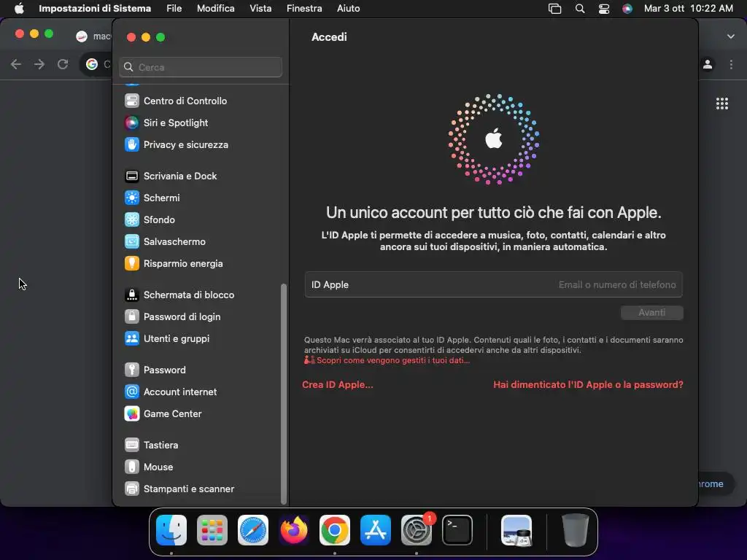747x560 pixels.
Task: Click Chrome reload button behind settings
Action: coord(63,64)
